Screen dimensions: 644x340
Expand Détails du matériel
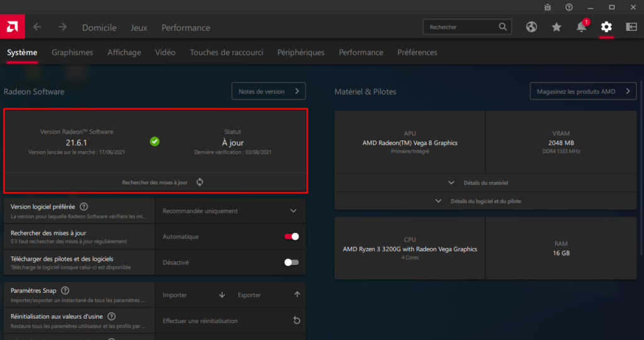coord(486,183)
